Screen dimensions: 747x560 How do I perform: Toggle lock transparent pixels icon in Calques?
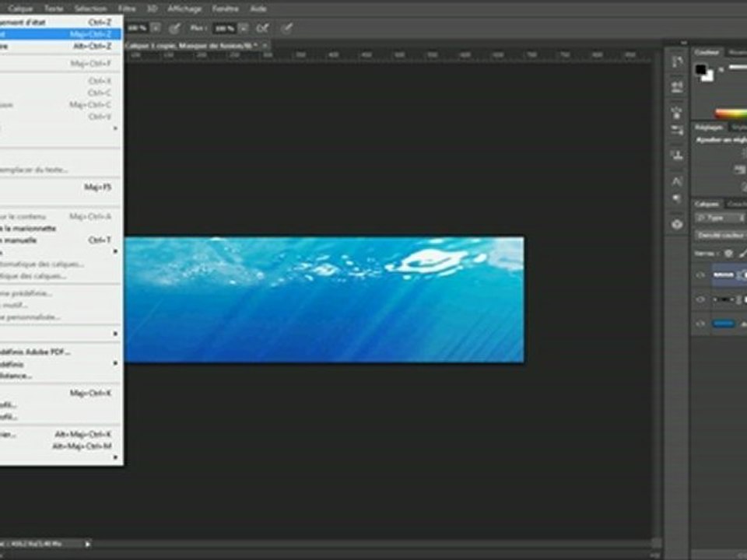[728, 254]
